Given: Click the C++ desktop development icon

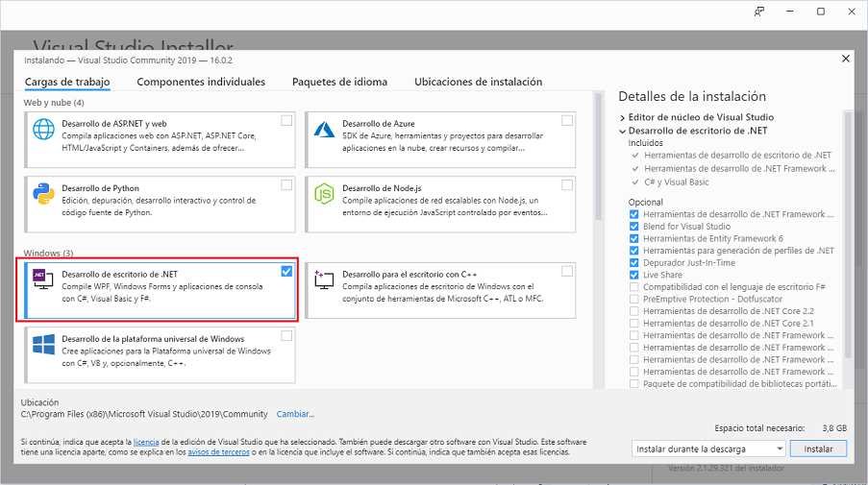Looking at the screenshot, I should click(323, 279).
